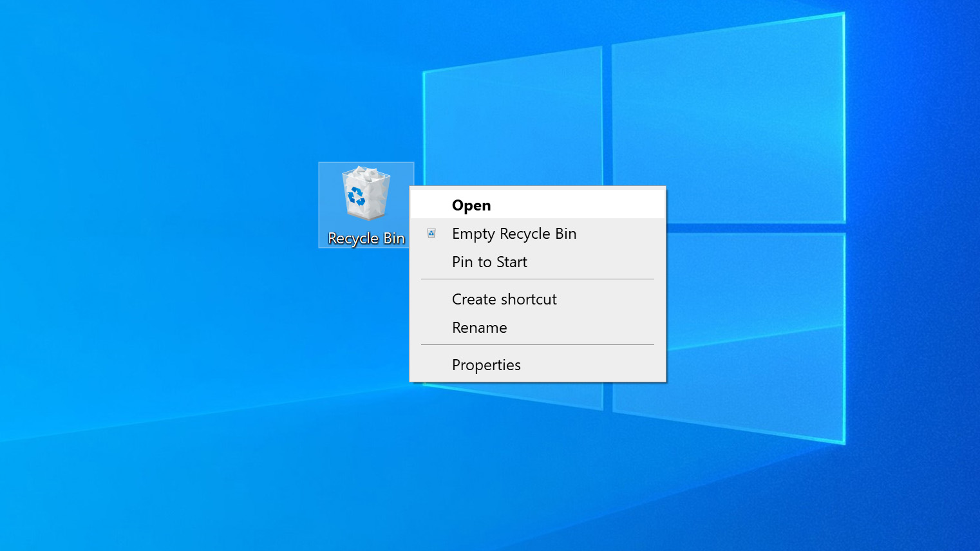Select Empty Recycle Bin menu entry

point(538,234)
